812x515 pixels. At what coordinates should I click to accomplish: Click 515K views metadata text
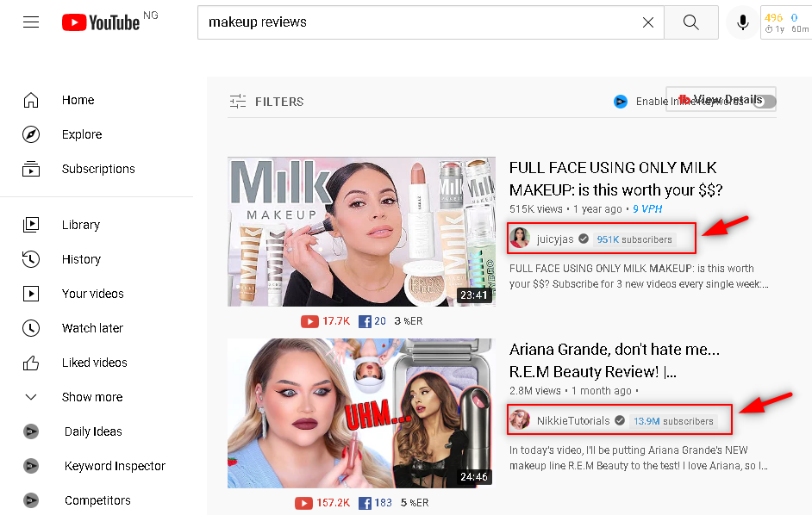click(535, 209)
